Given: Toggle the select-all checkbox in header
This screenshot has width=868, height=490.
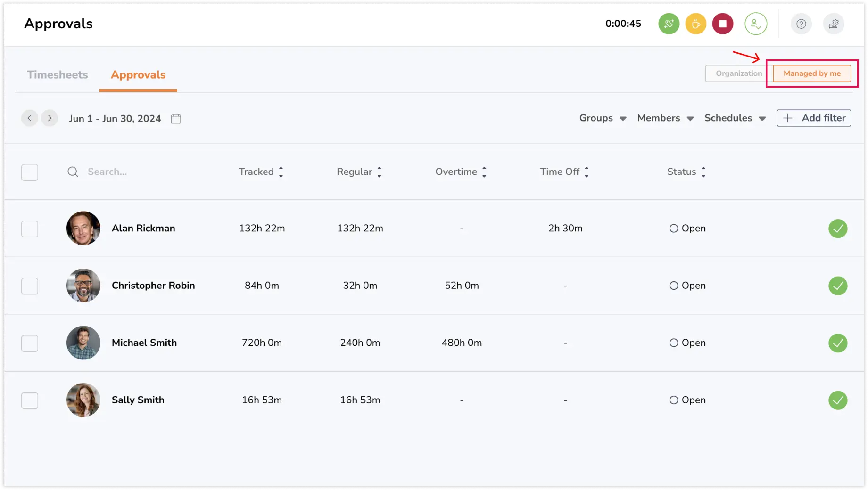Looking at the screenshot, I should (30, 172).
